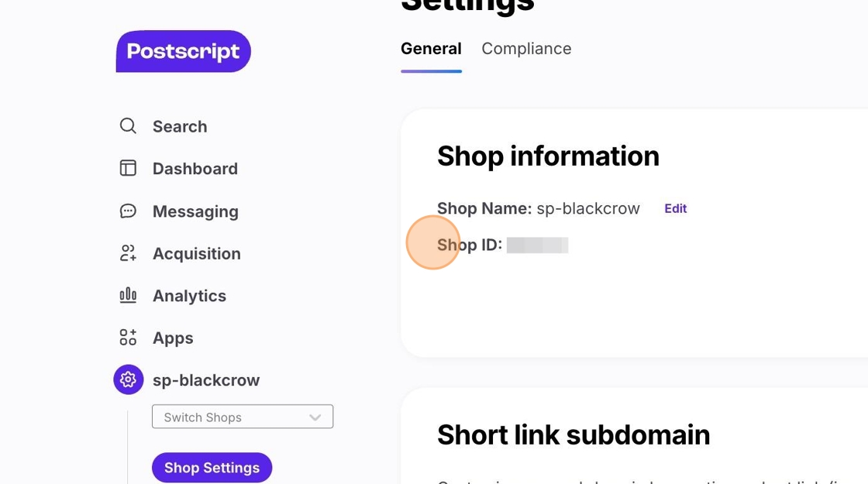Open the Analytics menu item
Viewport: 868px width, 484px height.
point(189,296)
